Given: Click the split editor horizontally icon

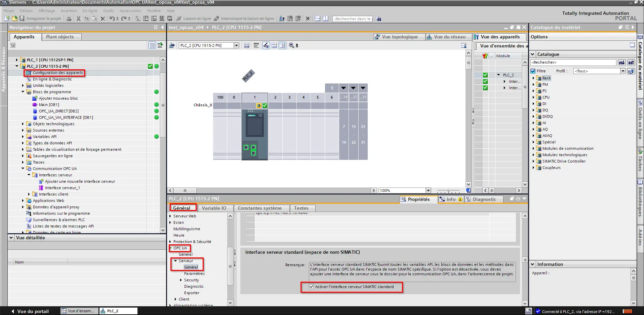Looking at the screenshot, I should click(317, 19).
